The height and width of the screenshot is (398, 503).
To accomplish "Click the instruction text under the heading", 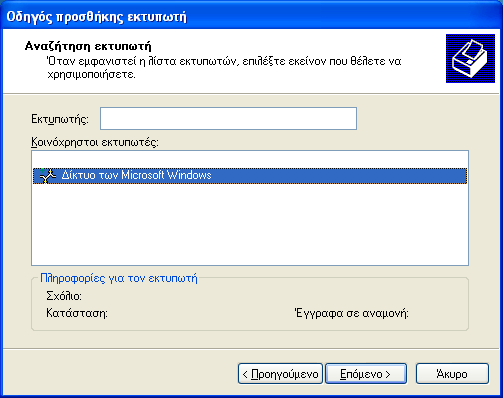I will pyautogui.click(x=224, y=68).
